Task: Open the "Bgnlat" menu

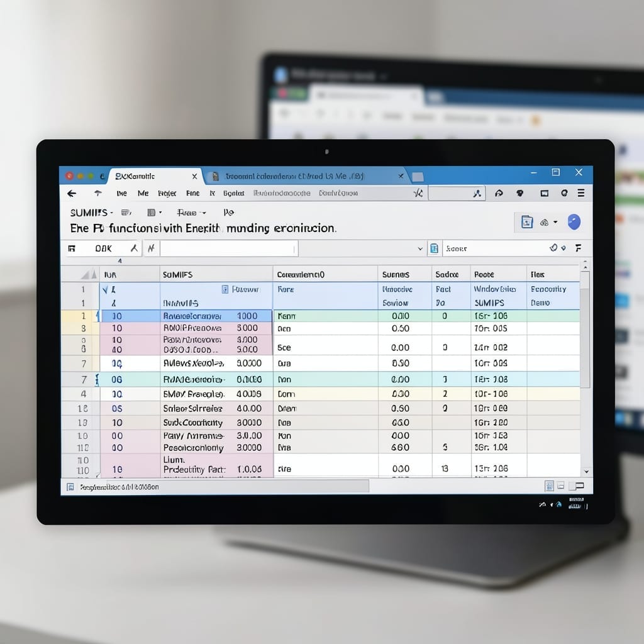Action: (x=234, y=193)
